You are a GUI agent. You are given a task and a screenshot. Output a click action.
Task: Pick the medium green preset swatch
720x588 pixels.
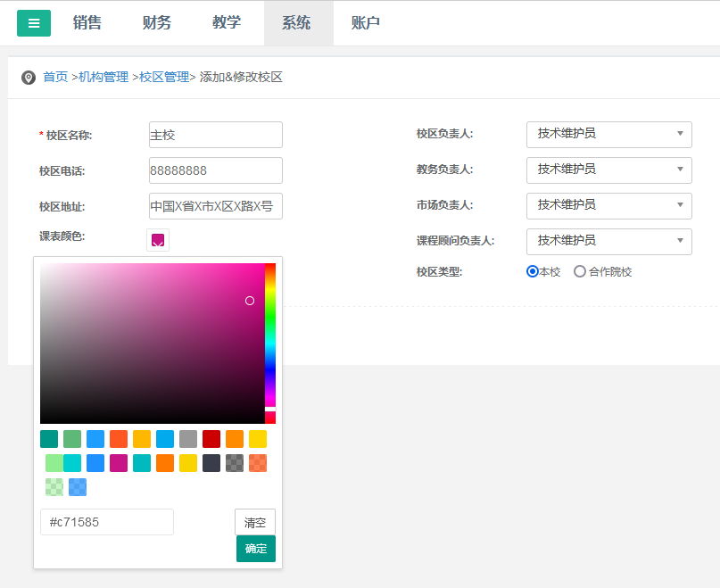tap(72, 439)
